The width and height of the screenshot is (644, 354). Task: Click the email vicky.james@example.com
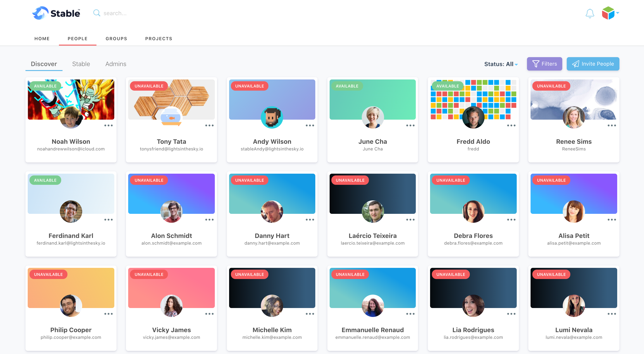pyautogui.click(x=171, y=337)
